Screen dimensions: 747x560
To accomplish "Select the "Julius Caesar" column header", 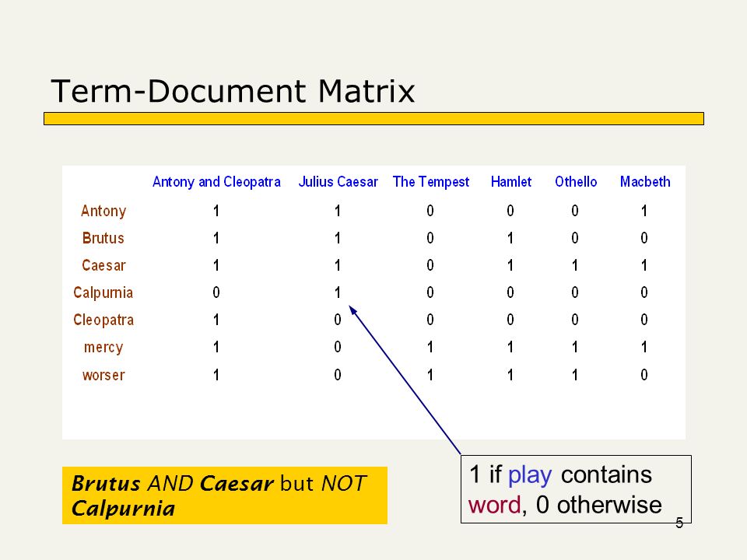I will pos(338,182).
